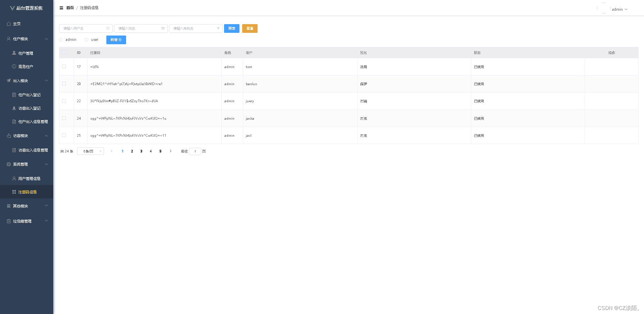Open 住户出入登记 menu item
Image resolution: width=644 pixels, height=314 pixels.
(x=26, y=95)
